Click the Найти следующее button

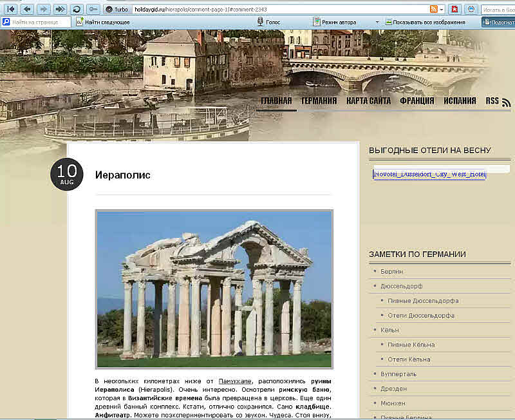point(103,22)
